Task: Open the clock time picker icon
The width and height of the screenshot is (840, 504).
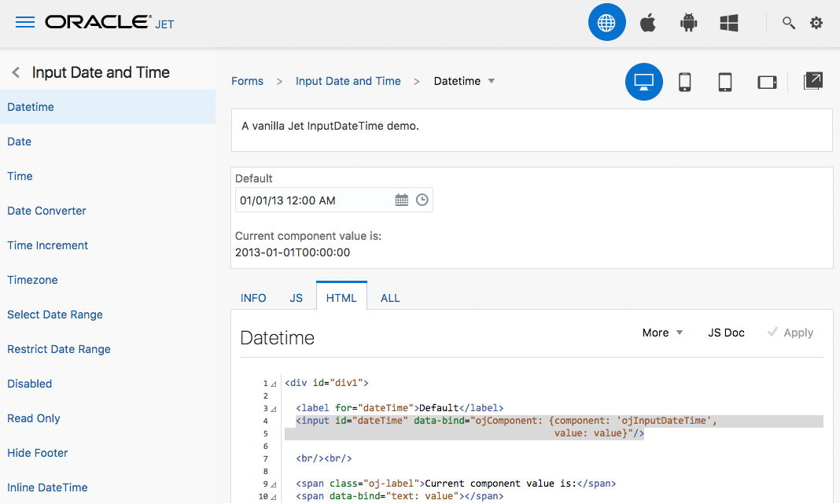Action: pyautogui.click(x=422, y=200)
